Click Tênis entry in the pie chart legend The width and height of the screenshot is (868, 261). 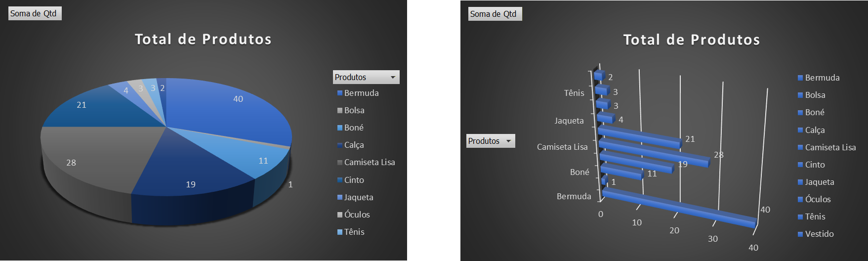tap(354, 232)
